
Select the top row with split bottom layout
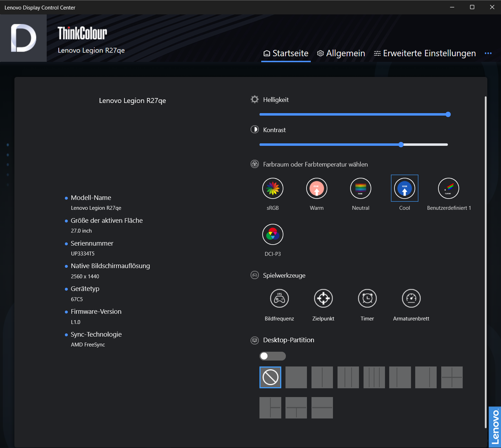coord(296,408)
